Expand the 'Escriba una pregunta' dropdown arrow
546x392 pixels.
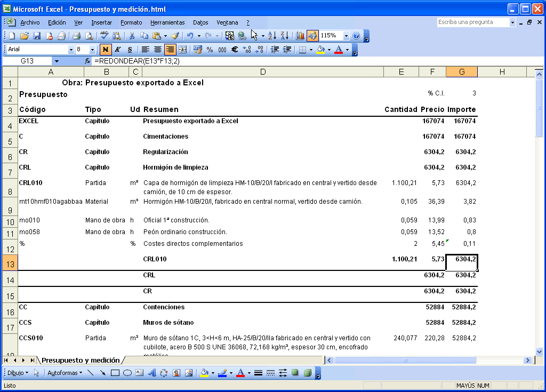512,22
